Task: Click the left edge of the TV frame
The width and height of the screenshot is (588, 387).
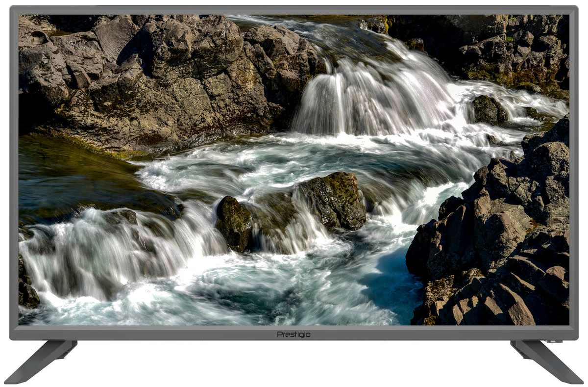Action: point(14,172)
